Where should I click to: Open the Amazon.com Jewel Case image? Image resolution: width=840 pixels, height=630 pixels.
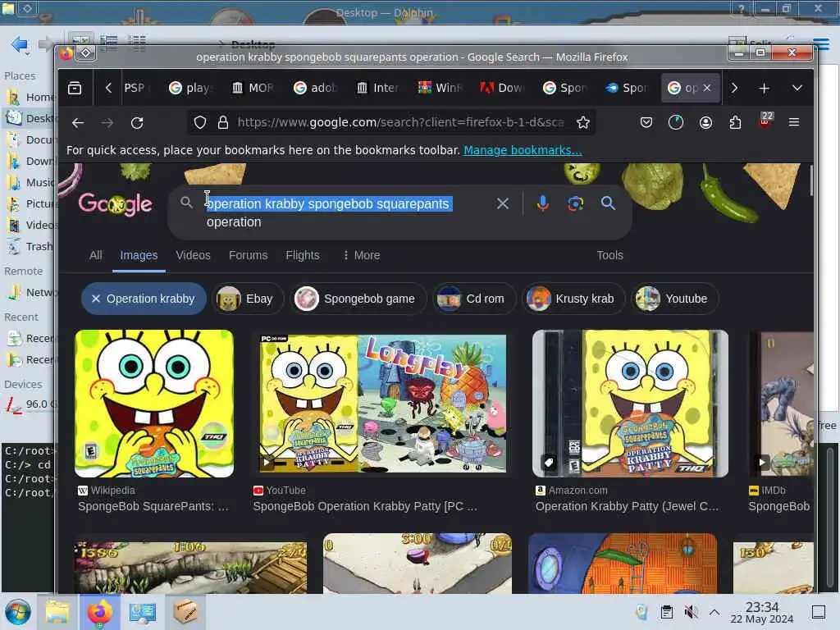[630, 404]
